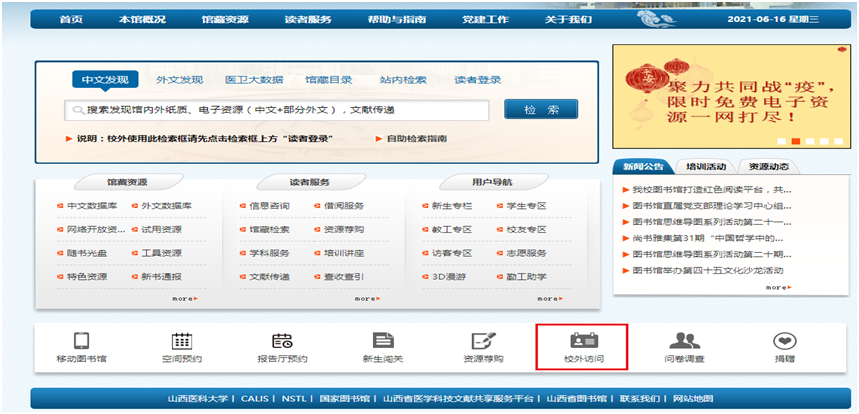Switch to the 外文发现 search tab
Screen dimensions: 859x414
pos(179,80)
